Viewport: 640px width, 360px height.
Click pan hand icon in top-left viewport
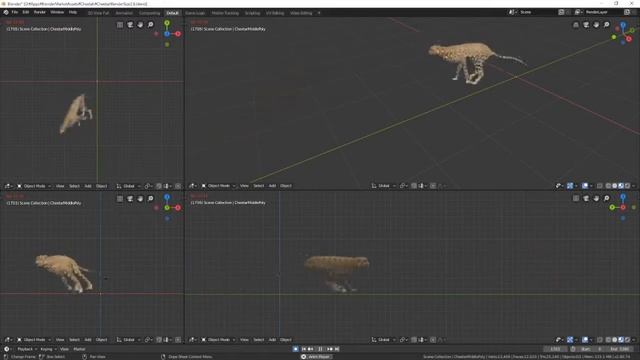pyautogui.click(x=140, y=25)
